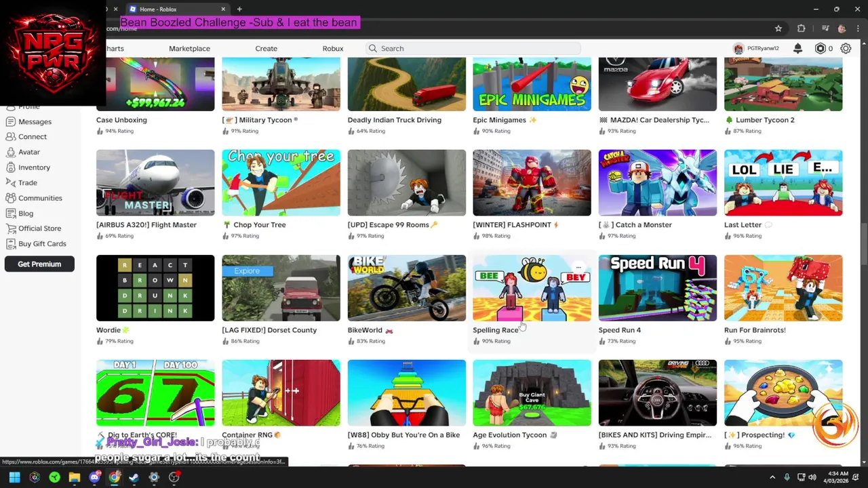Viewport: 868px width, 488px height.
Task: Click the PGTRyanw12 profile avatar
Action: point(738,49)
